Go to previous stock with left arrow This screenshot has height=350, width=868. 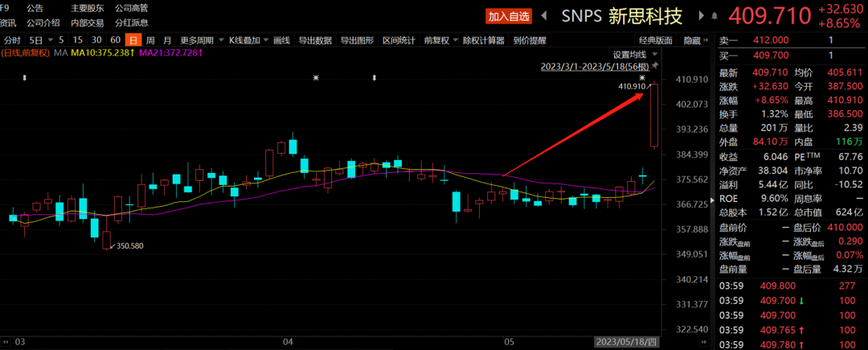(x=544, y=16)
